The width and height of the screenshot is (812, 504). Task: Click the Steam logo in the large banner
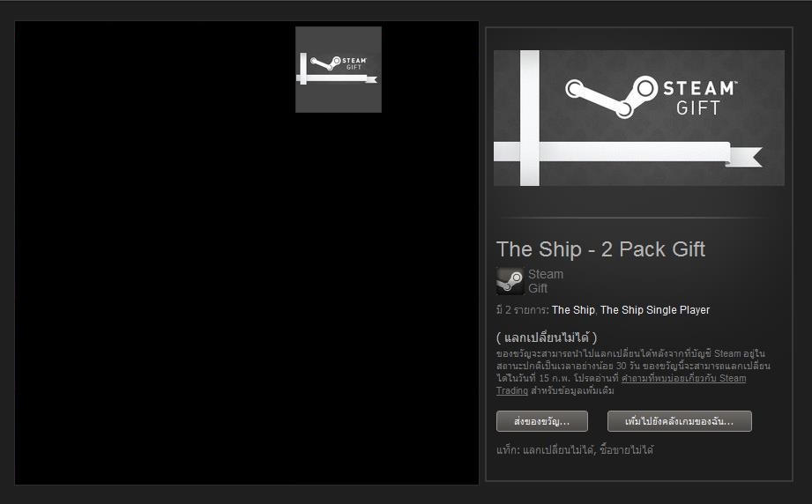(x=611, y=97)
